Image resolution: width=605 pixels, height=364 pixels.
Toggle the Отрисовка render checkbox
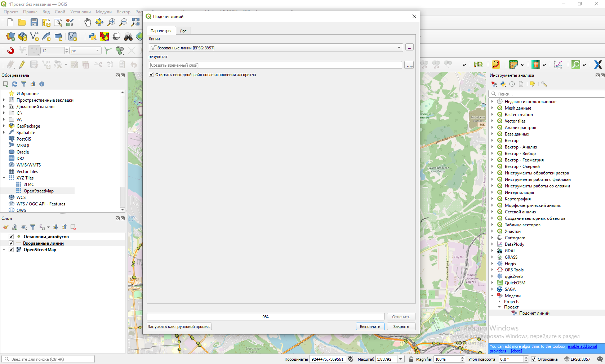[534, 359]
